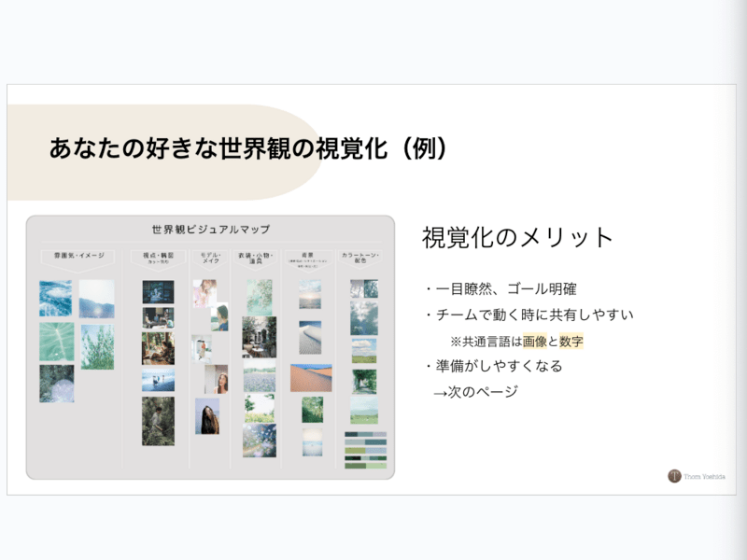
Task: Click the orange sand dune photo
Action: click(x=311, y=378)
